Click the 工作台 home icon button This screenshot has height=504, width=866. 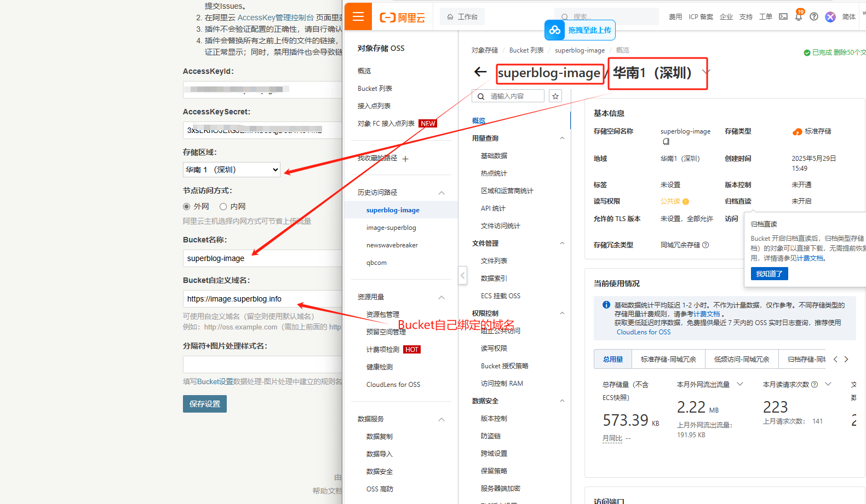coord(462,17)
